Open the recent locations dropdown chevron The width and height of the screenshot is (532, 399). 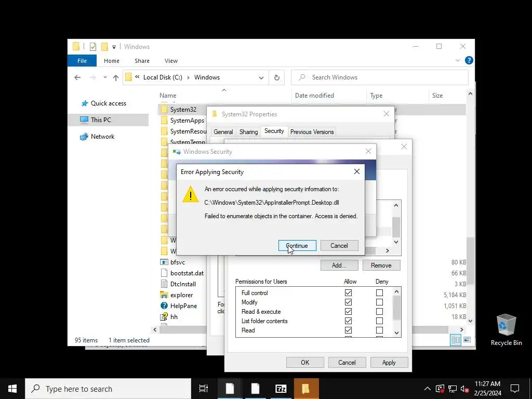click(105, 77)
